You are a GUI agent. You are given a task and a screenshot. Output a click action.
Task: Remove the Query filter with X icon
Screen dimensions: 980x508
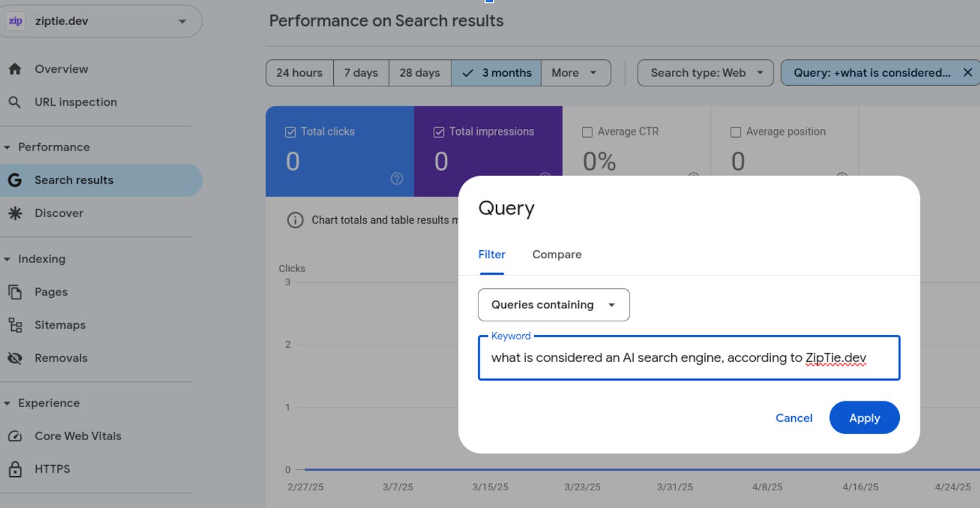968,73
